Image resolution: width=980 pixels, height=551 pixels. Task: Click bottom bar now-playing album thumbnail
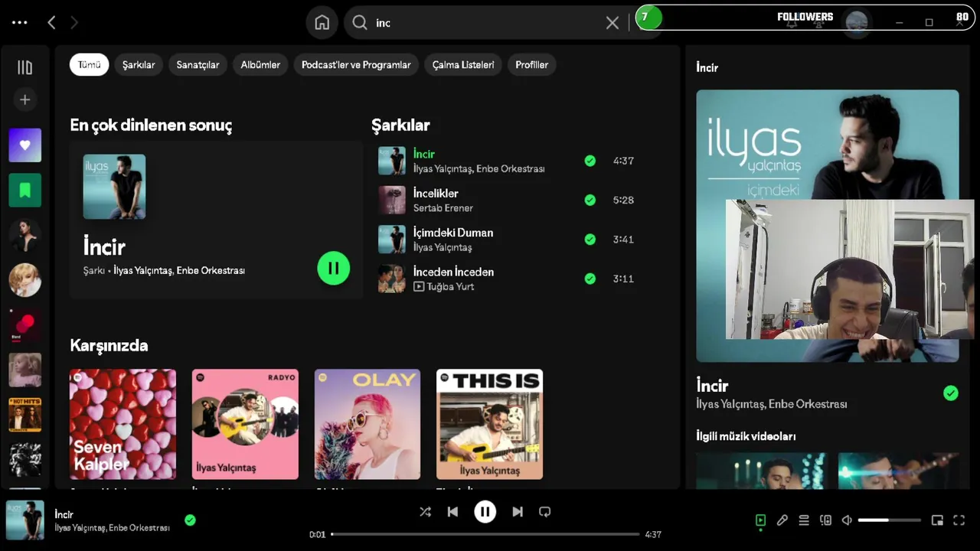pyautogui.click(x=25, y=520)
